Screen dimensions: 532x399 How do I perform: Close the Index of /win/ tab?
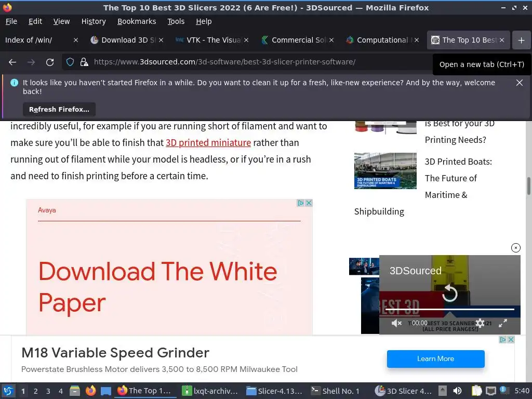76,40
